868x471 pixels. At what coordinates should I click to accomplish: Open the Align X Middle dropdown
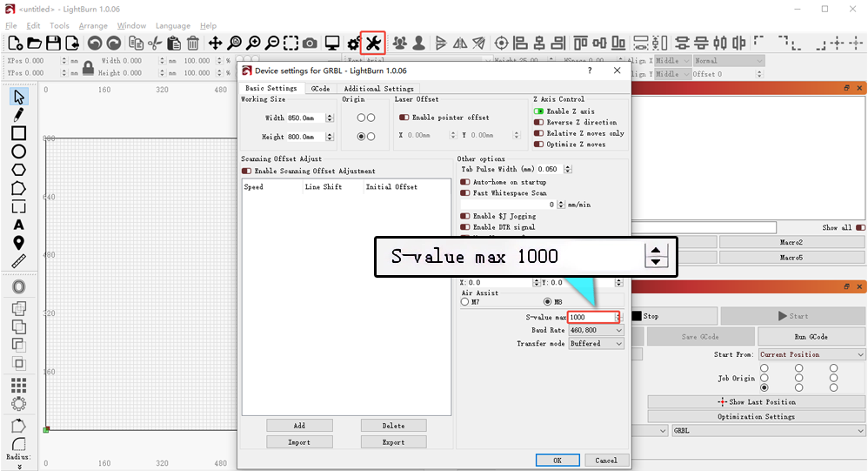point(672,61)
